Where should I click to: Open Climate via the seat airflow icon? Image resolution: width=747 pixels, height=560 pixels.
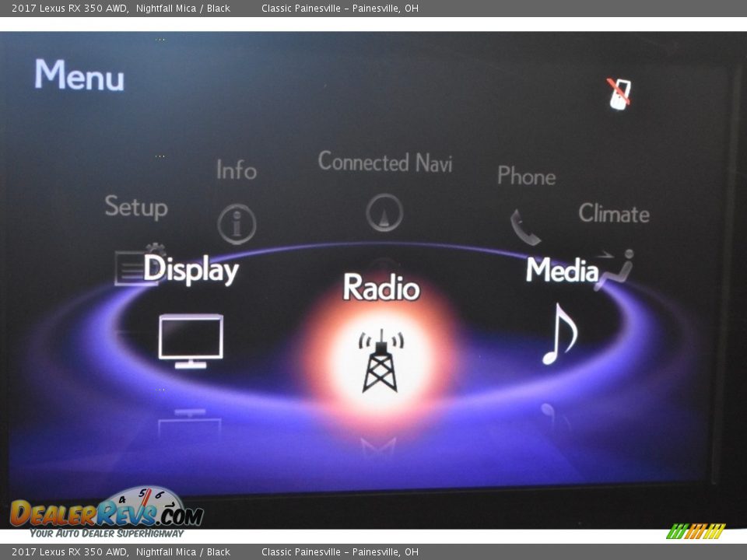coord(615,269)
